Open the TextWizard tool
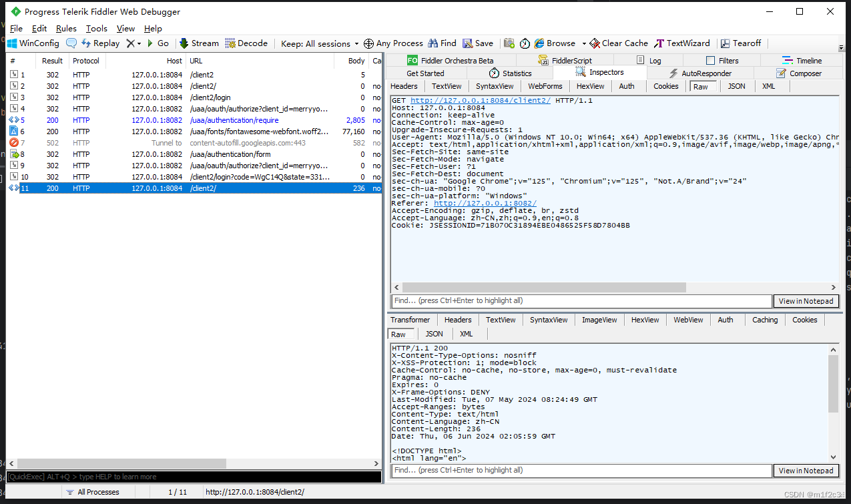Viewport: 851px width, 504px height. (x=682, y=43)
